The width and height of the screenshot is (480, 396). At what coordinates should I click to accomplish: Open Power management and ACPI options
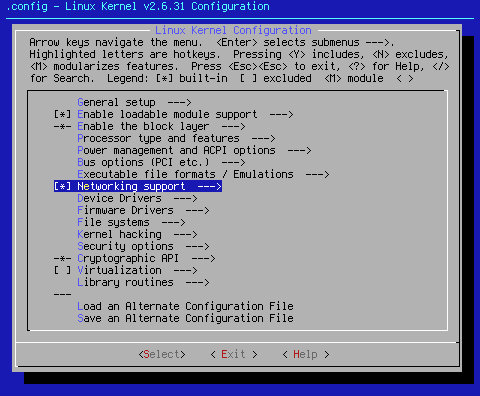[x=194, y=150]
